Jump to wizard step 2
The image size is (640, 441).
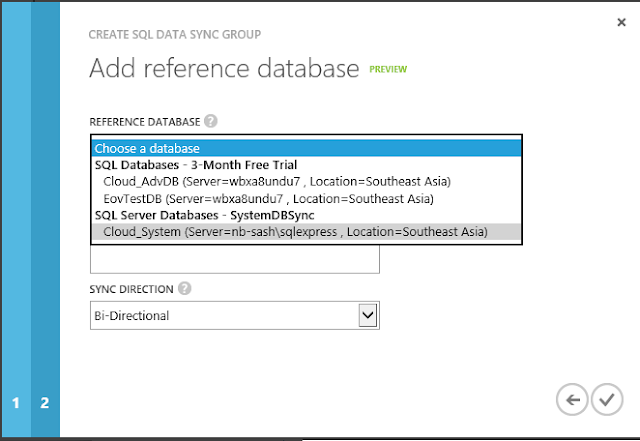(x=45, y=404)
